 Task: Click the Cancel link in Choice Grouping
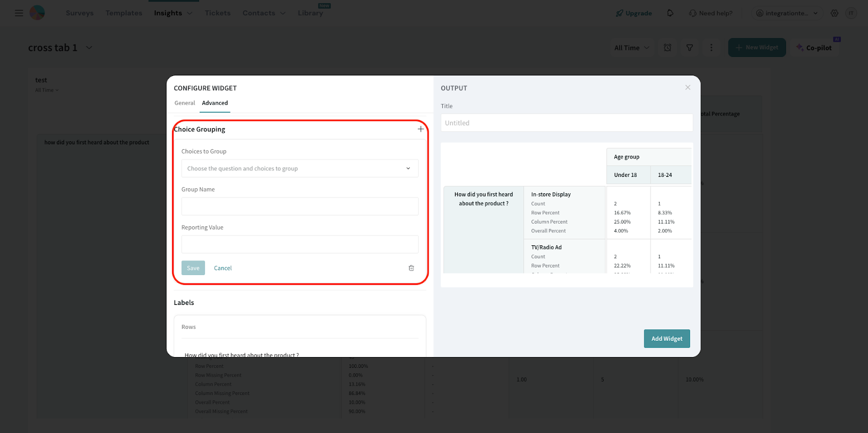[x=222, y=268]
